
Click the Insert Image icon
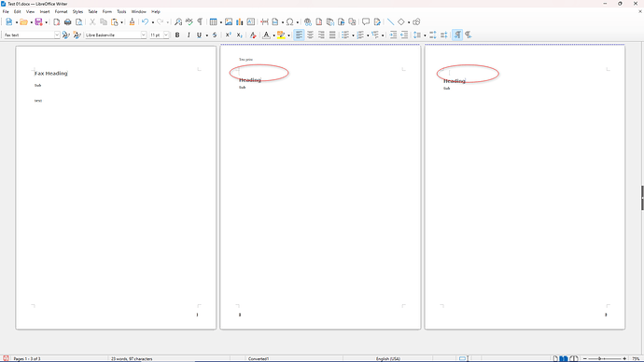pyautogui.click(x=229, y=22)
